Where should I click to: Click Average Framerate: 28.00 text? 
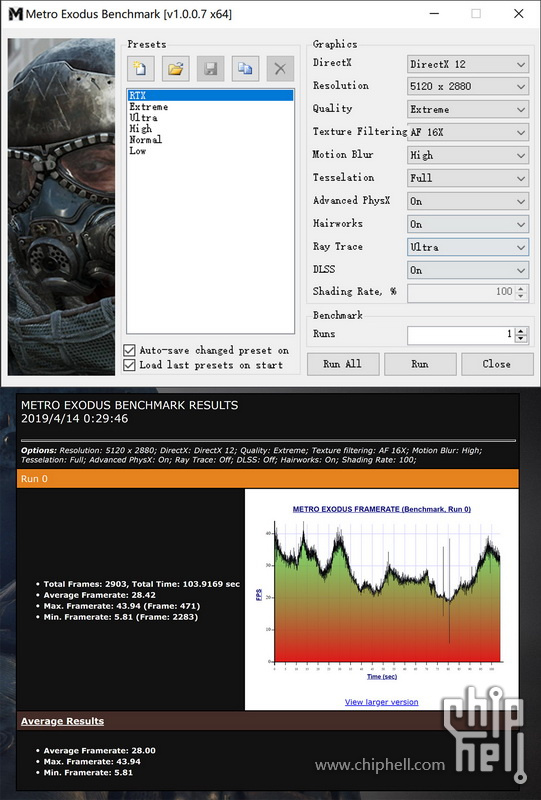(100, 751)
